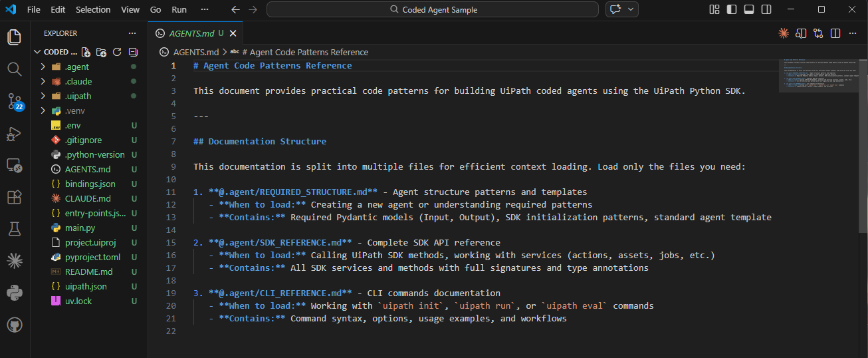Go back with the left arrow

pos(235,9)
